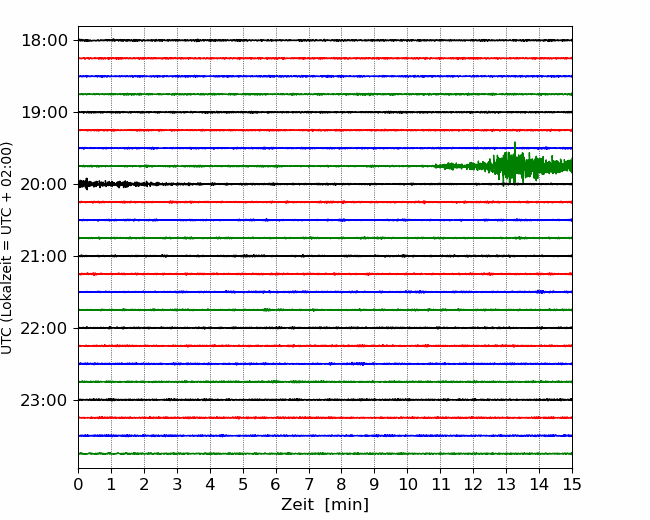
Task: Select the 'UTC (Lokalzeit = UTC + 02:00)' axis title
Action: pyautogui.click(x=6, y=248)
